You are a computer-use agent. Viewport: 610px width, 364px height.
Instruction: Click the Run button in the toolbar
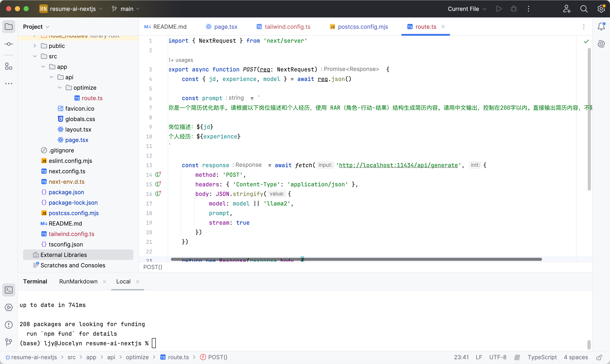click(x=499, y=9)
